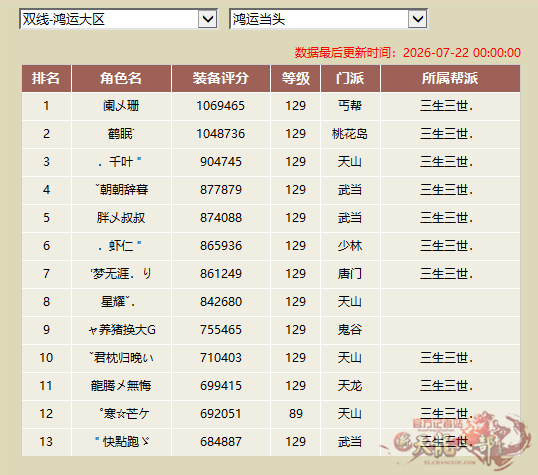Click equipment score 865936

[221, 246]
